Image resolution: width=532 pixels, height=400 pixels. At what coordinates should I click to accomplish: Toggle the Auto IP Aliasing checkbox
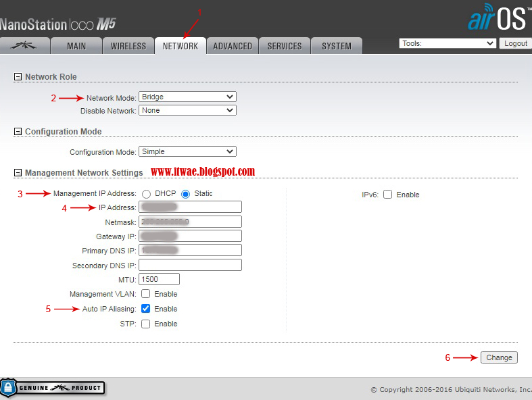pyautogui.click(x=146, y=308)
